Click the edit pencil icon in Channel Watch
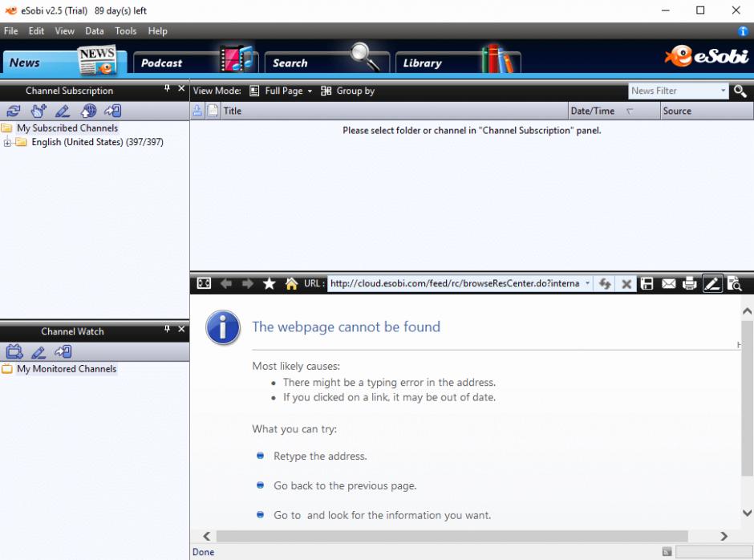 pyautogui.click(x=39, y=352)
